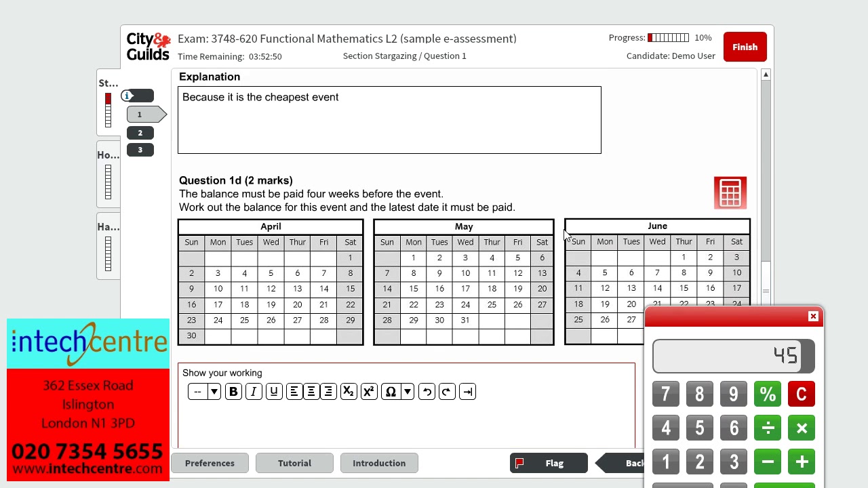The height and width of the screenshot is (488, 868).
Task: Flag this question
Action: [x=549, y=463]
